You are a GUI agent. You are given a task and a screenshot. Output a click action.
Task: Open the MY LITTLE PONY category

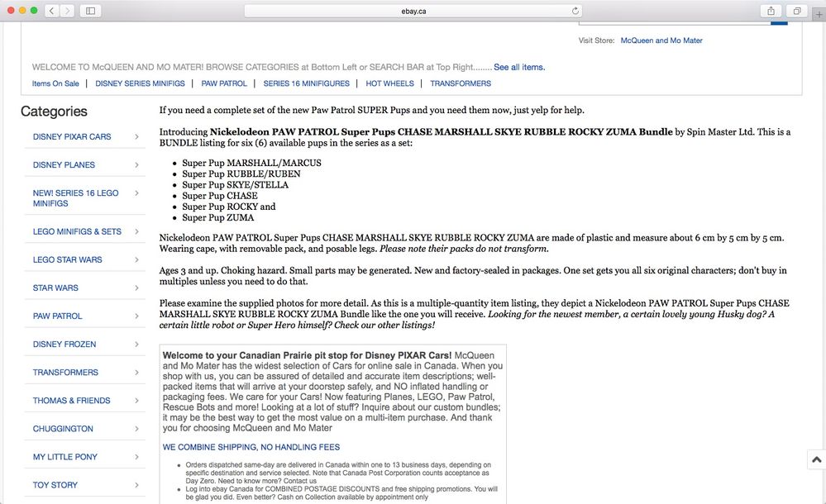click(65, 457)
